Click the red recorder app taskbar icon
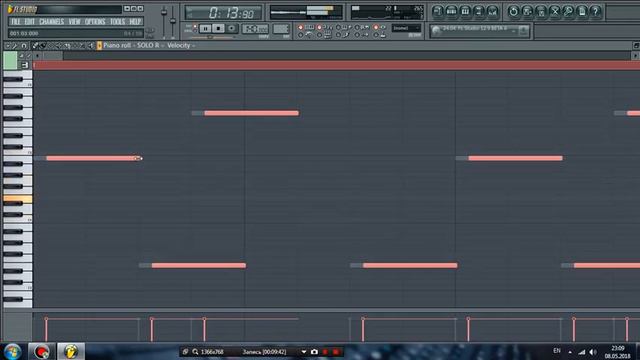This screenshot has height=360, width=640. [x=42, y=351]
